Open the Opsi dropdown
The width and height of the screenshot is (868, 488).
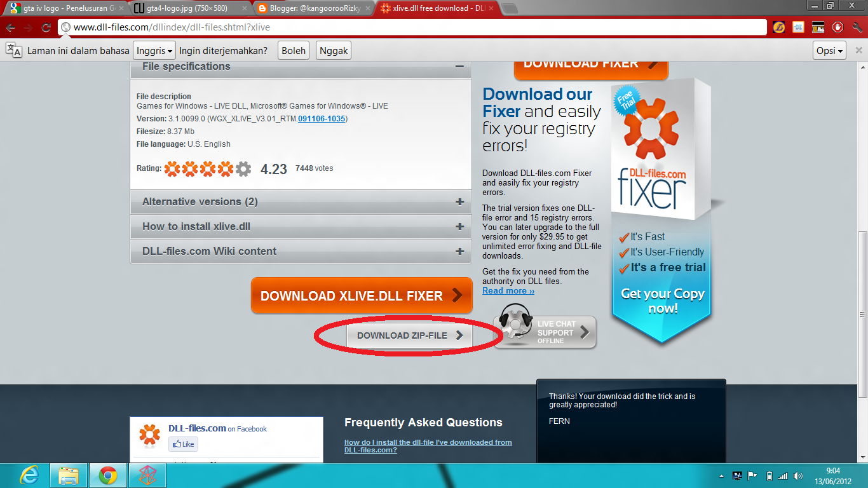831,51
